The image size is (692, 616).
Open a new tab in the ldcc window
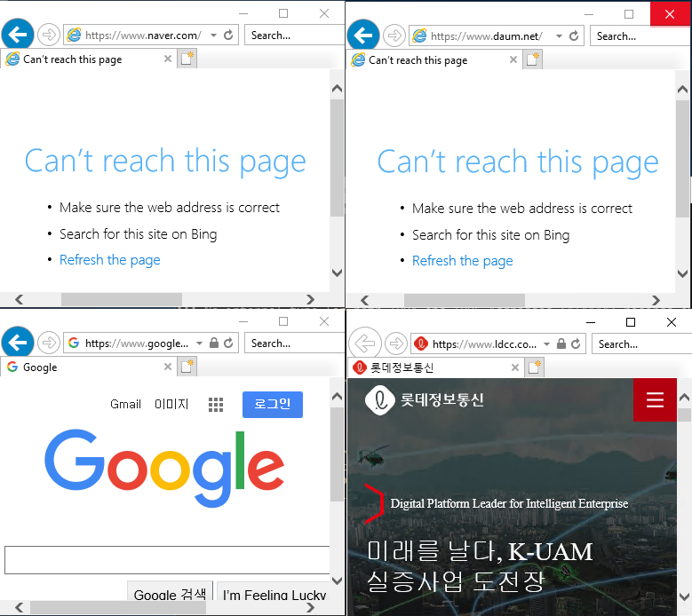point(535,367)
